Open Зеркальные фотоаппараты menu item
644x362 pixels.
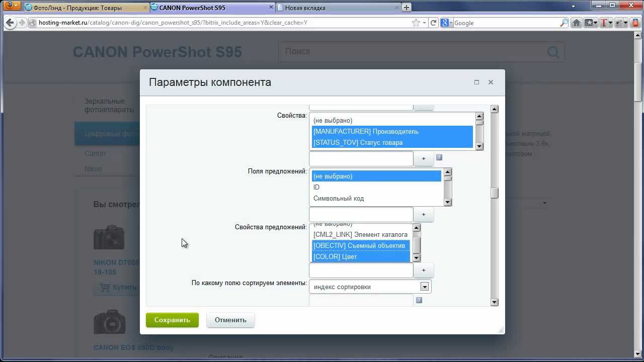coord(109,106)
